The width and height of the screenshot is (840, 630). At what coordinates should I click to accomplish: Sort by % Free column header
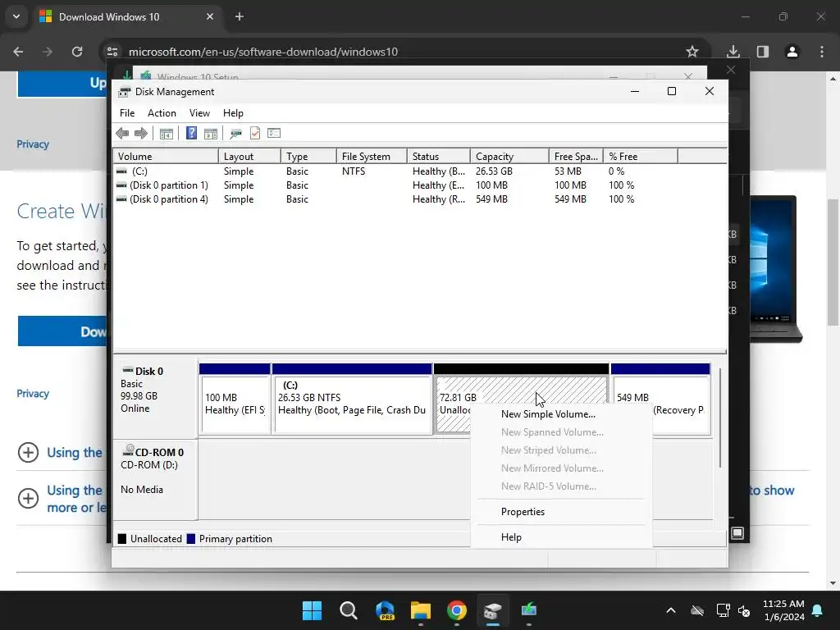(641, 157)
